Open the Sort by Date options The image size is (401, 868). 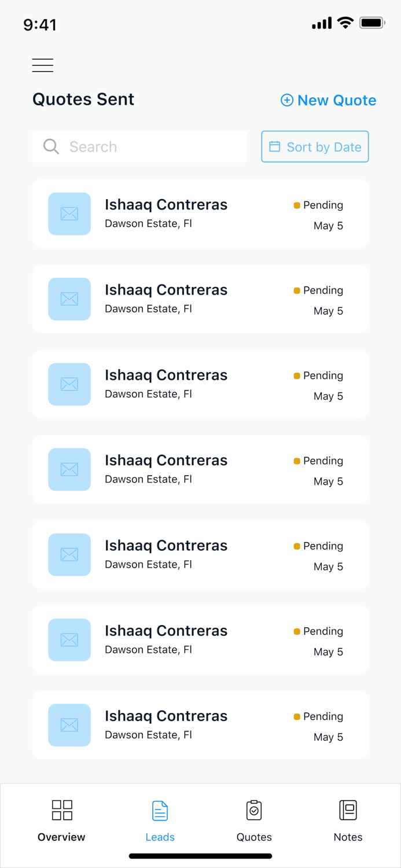pyautogui.click(x=315, y=146)
